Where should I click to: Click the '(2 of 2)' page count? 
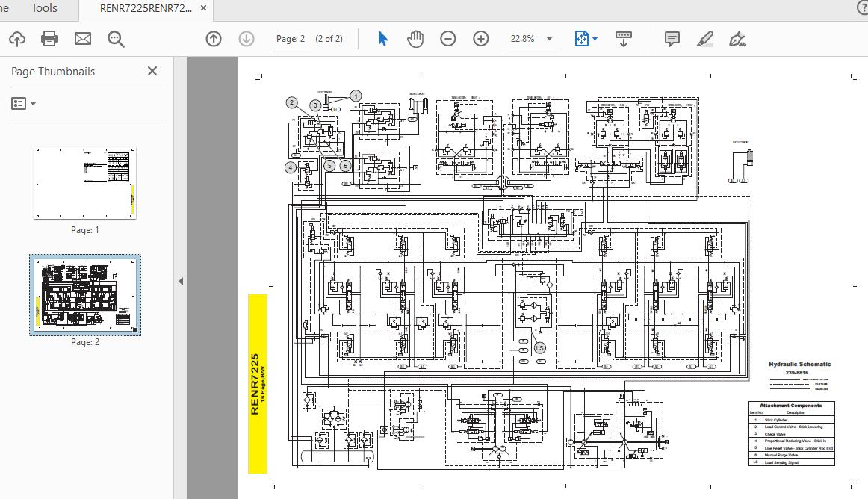tap(329, 39)
